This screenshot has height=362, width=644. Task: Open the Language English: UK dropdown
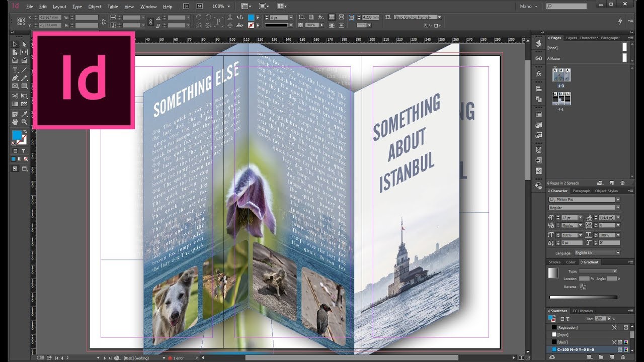(x=597, y=253)
